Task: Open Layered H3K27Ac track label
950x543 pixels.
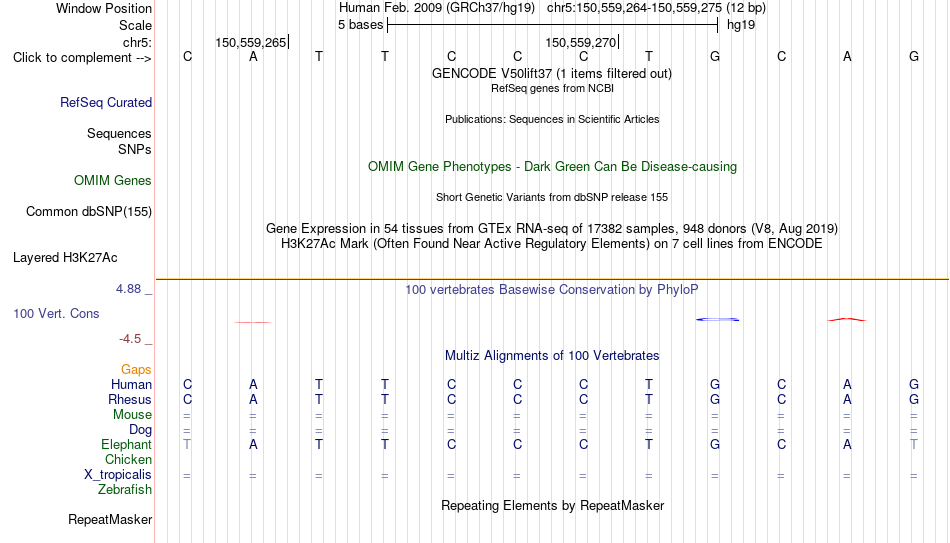Action: point(65,258)
